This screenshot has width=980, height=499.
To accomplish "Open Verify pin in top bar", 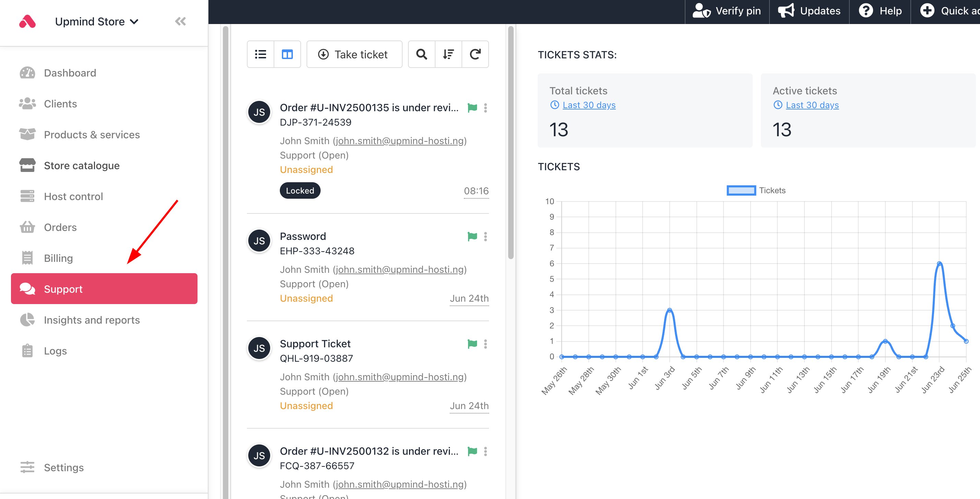I will point(727,11).
